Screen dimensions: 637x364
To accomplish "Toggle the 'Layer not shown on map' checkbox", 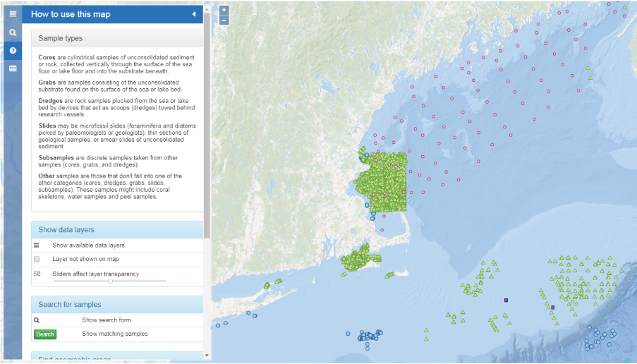I will tap(37, 260).
